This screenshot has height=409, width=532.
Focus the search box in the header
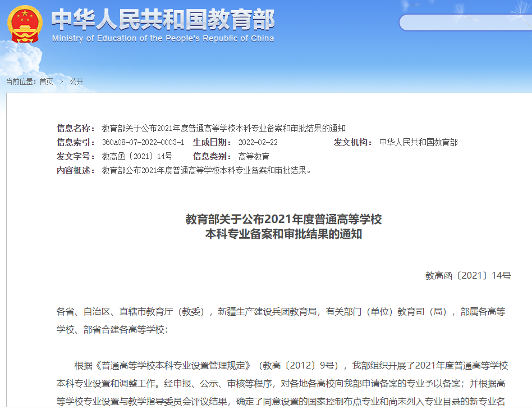(x=466, y=22)
